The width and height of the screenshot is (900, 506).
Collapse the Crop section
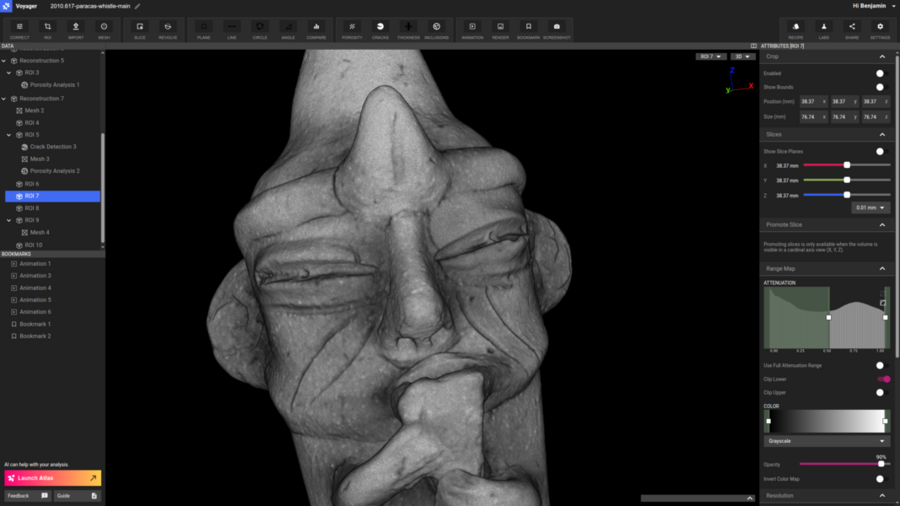click(x=882, y=57)
